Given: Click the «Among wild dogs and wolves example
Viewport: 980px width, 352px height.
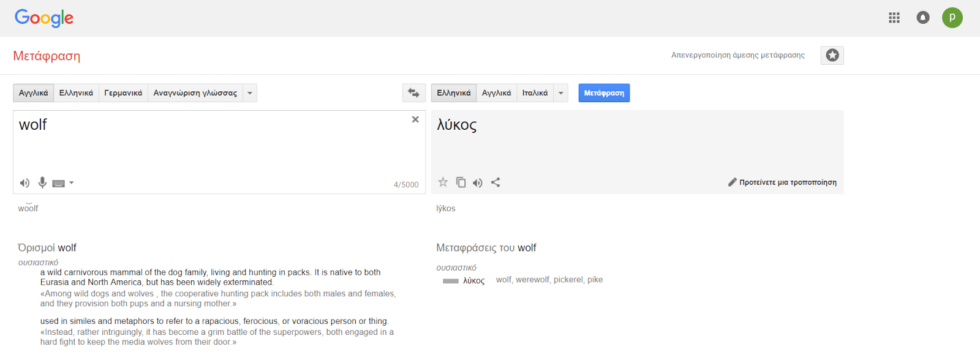Looking at the screenshot, I should tap(218, 299).
